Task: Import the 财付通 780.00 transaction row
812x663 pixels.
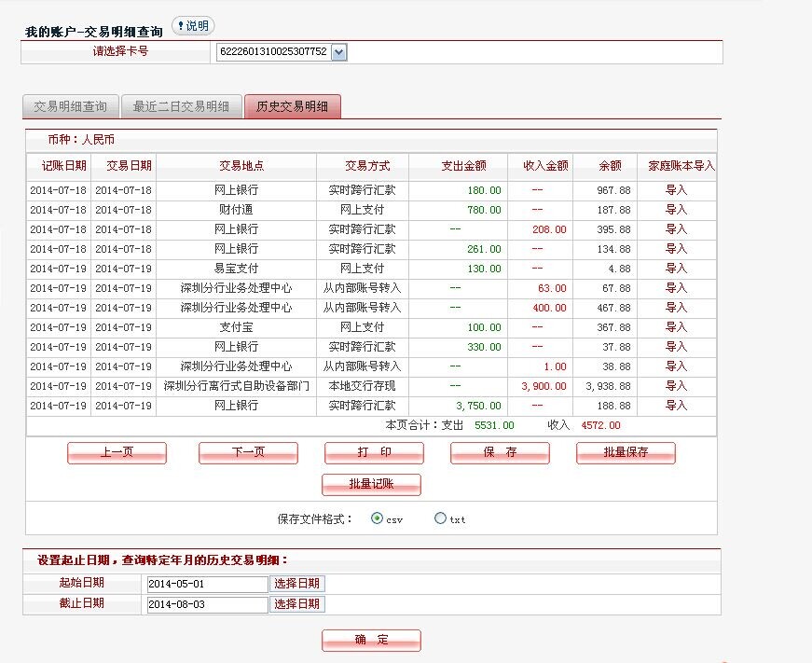Action: point(676,210)
